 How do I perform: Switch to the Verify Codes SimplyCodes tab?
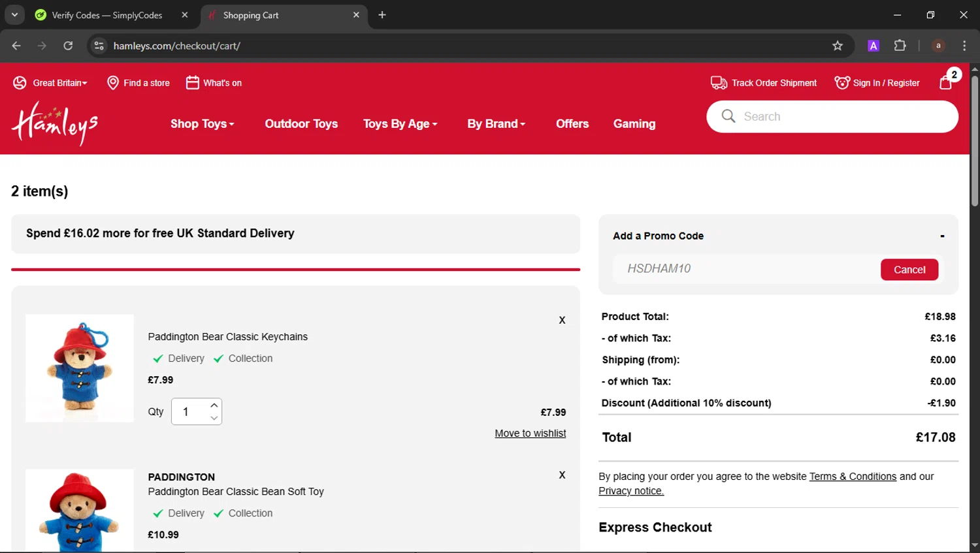(x=106, y=15)
